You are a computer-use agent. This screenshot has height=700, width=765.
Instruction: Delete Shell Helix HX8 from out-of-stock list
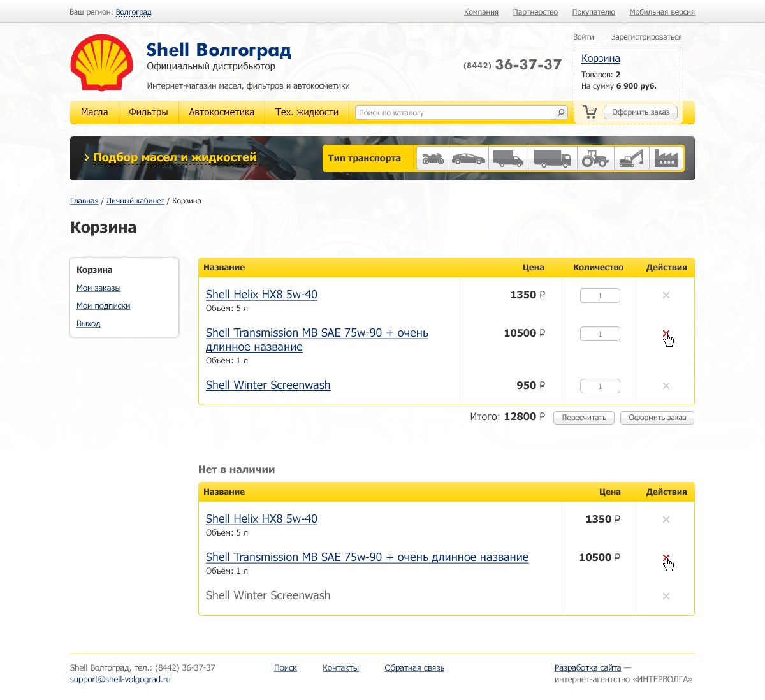(666, 520)
